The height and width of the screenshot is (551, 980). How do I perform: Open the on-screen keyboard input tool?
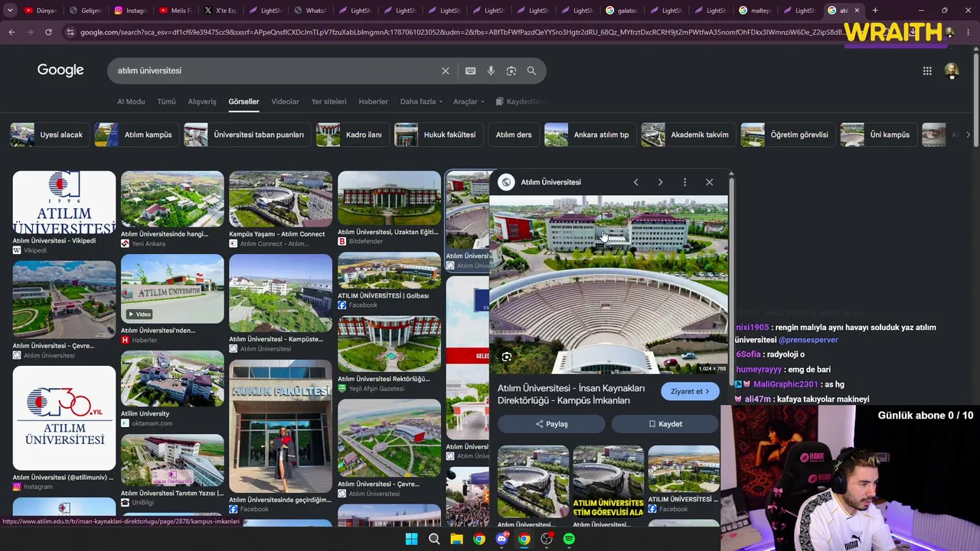(470, 70)
